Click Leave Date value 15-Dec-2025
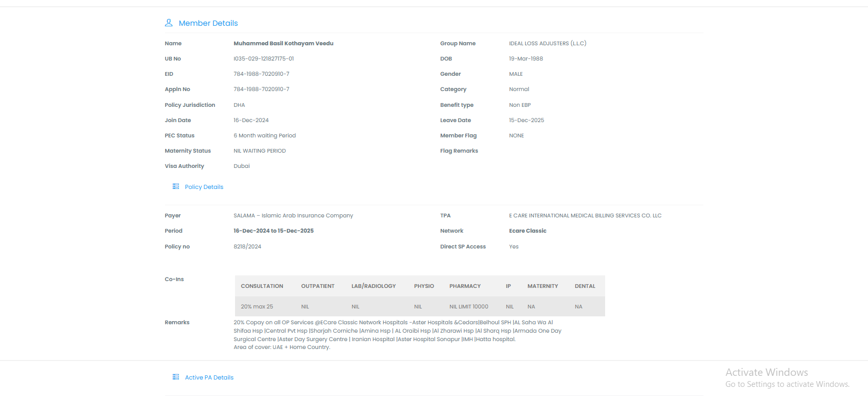Screen dimensions: 868x399 (526, 120)
